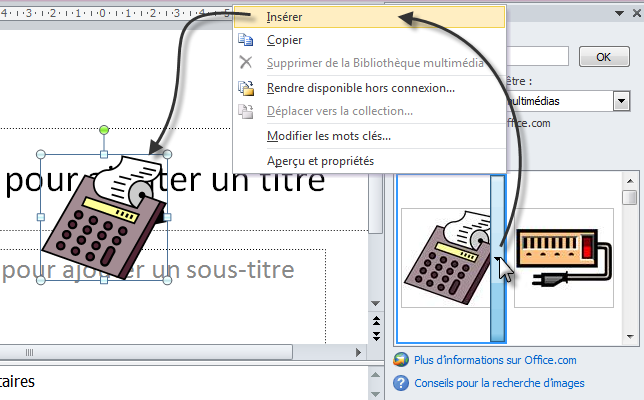Open Plus d'informations sur Office.com link
Screen dimensions: 644x400
[x=495, y=360]
